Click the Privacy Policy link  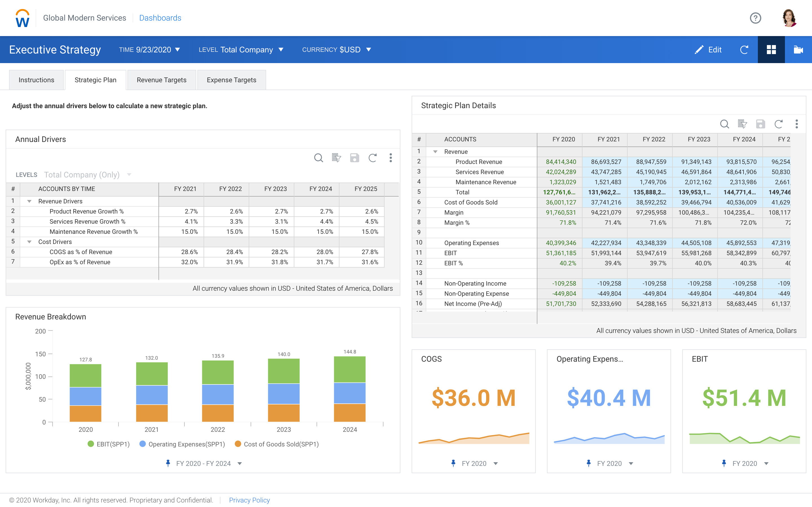[x=250, y=499]
